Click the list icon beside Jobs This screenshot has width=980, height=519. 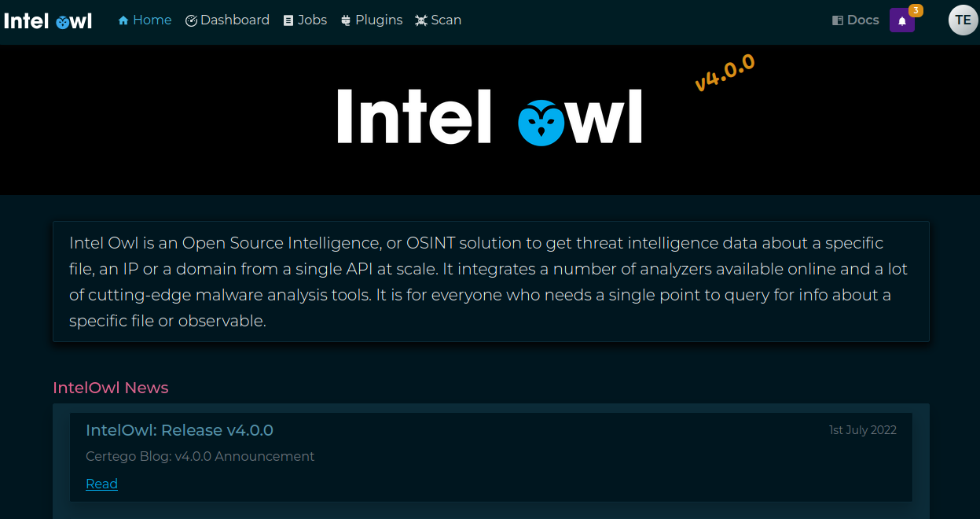point(288,20)
